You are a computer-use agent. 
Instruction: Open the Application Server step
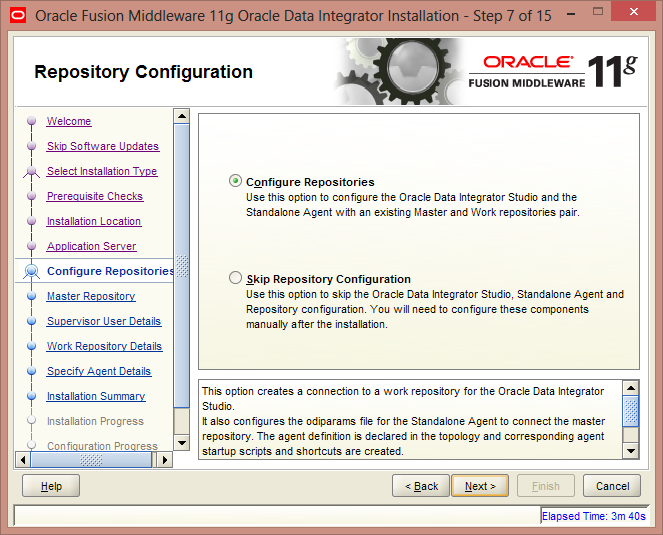(x=92, y=246)
